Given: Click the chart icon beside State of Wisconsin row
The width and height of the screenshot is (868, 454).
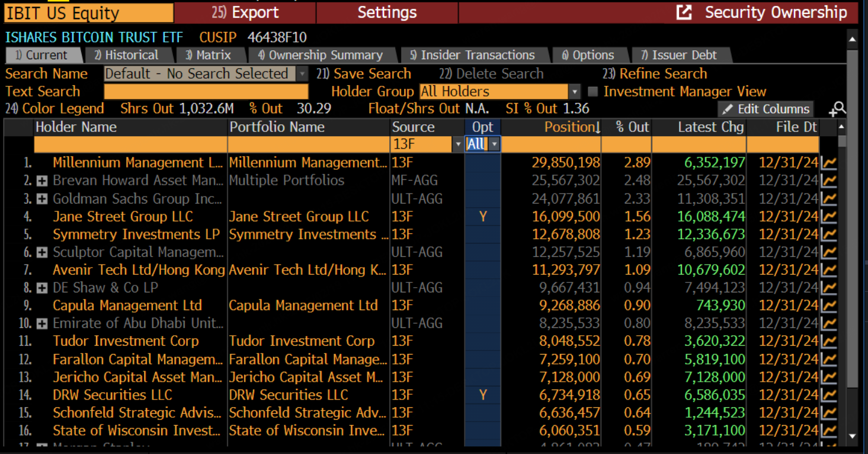Looking at the screenshot, I should (829, 430).
